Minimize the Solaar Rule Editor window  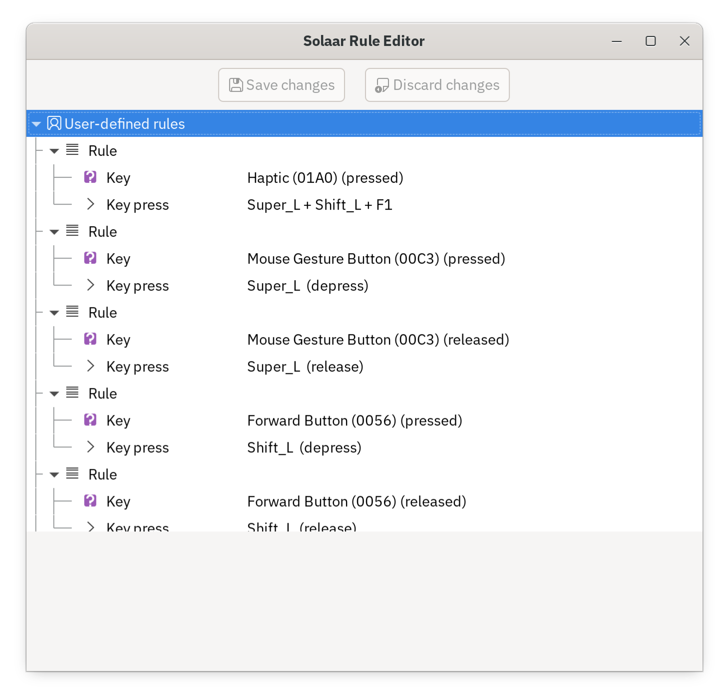(617, 41)
